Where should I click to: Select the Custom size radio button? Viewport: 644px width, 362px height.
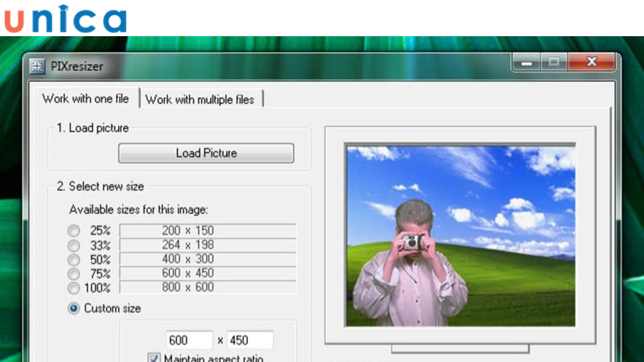[74, 308]
